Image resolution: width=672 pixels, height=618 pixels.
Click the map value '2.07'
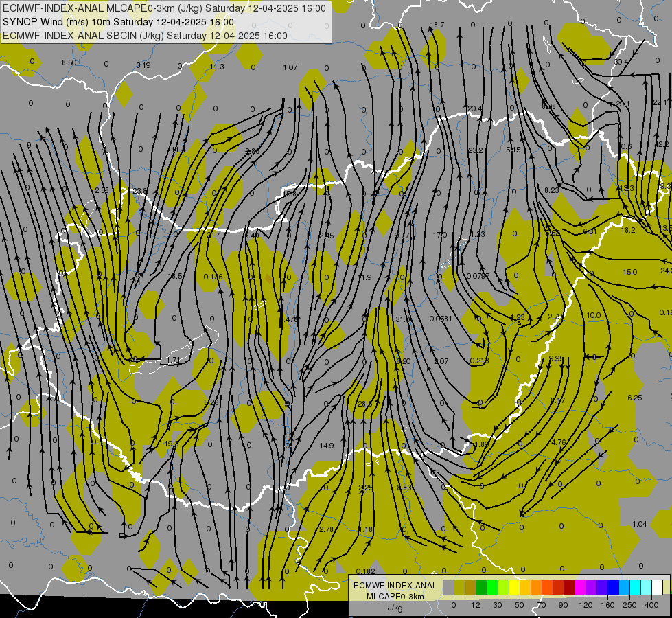tap(441, 362)
